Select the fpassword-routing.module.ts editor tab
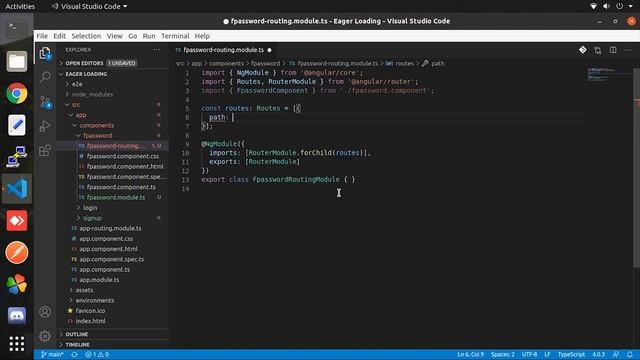The width and height of the screenshot is (640, 360). point(224,50)
